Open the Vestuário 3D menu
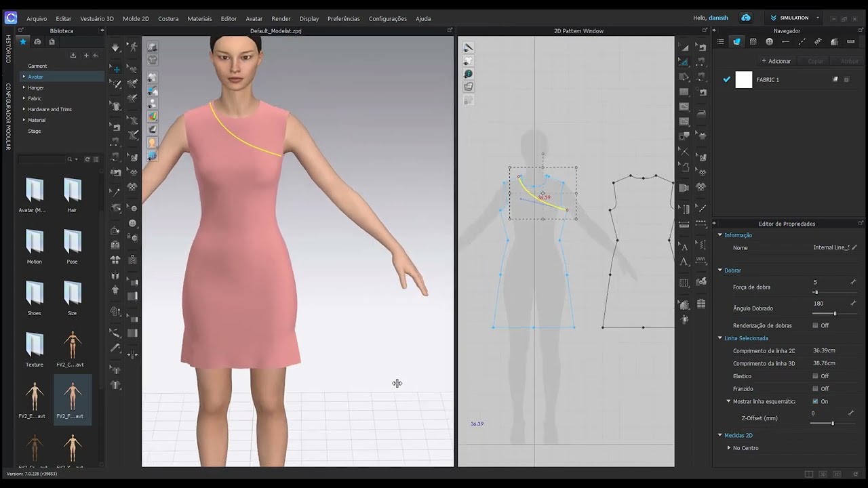 [97, 18]
